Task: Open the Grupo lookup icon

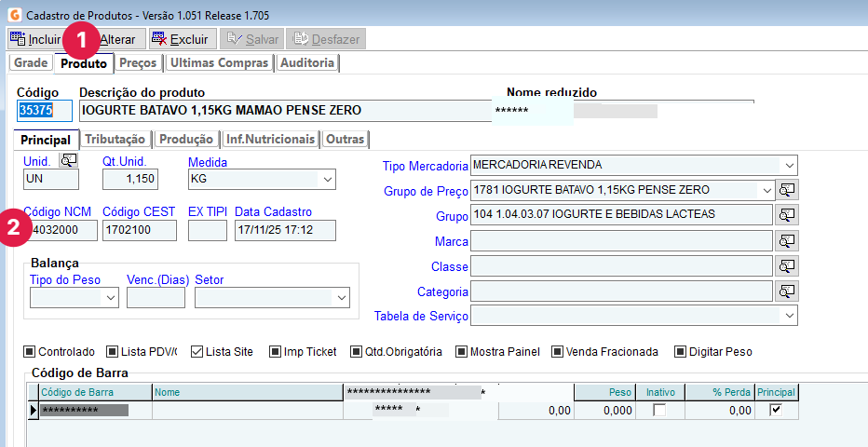Action: (787, 214)
